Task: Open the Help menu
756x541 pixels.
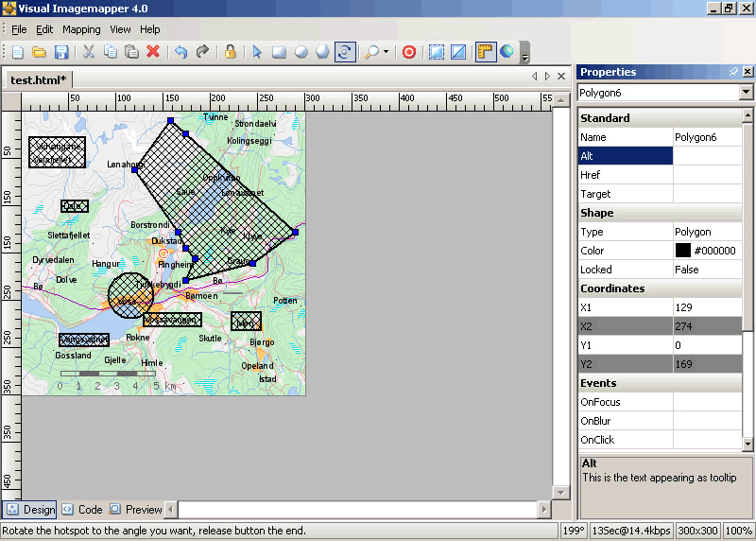Action: [x=150, y=29]
